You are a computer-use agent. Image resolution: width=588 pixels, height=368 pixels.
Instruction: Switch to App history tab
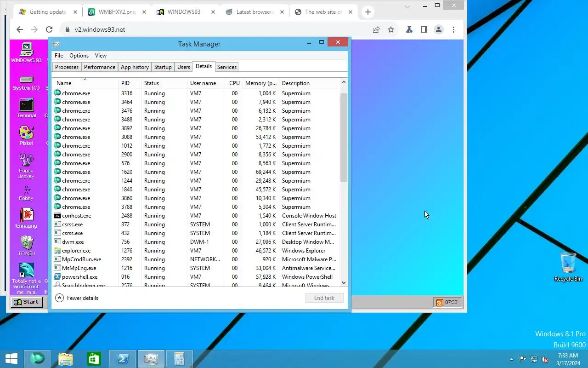(x=135, y=67)
